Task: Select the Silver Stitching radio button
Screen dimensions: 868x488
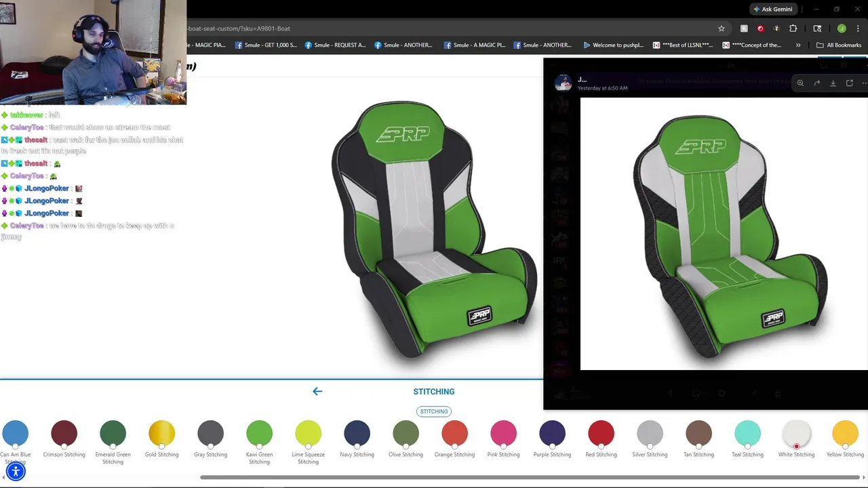Action: (650, 446)
